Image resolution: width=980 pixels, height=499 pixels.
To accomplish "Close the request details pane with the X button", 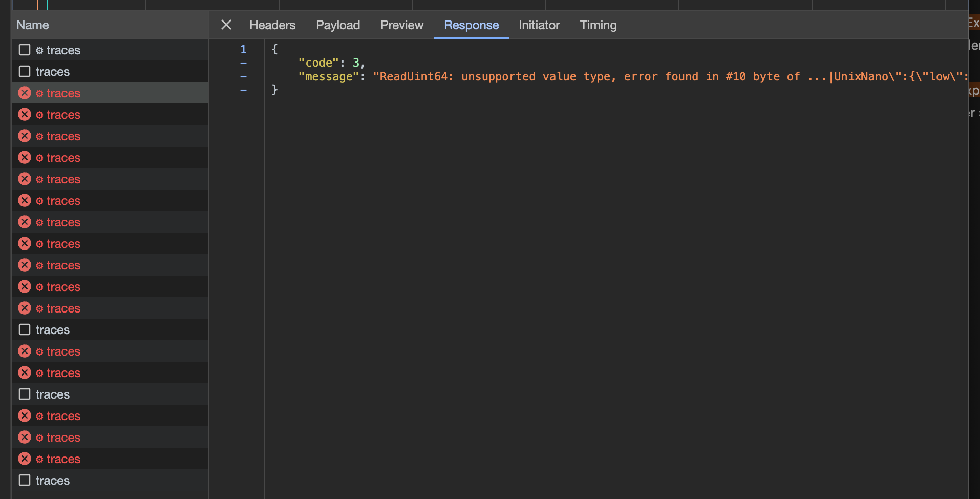I will click(x=226, y=25).
